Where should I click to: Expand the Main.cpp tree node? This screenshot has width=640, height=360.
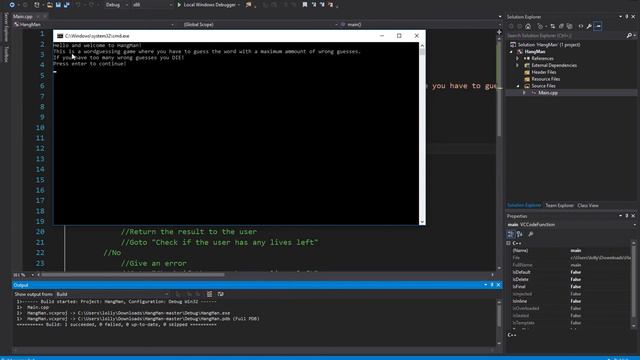524,93
